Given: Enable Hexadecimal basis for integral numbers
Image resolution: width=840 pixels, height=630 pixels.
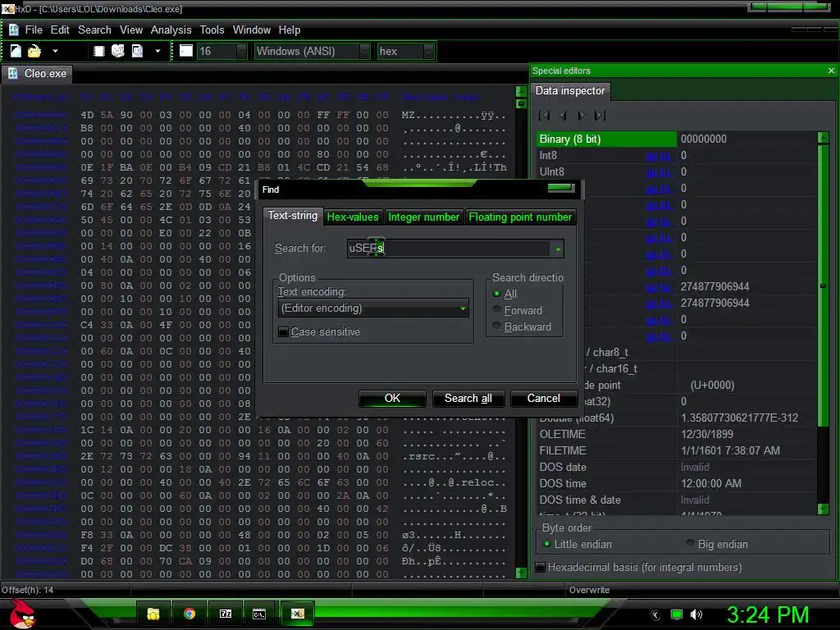Looking at the screenshot, I should point(541,568).
